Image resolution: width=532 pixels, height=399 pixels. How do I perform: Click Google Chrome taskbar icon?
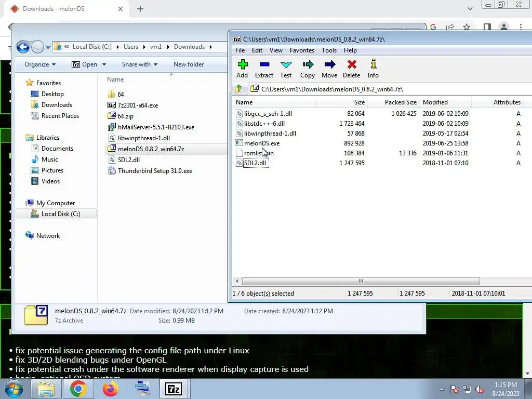78,389
